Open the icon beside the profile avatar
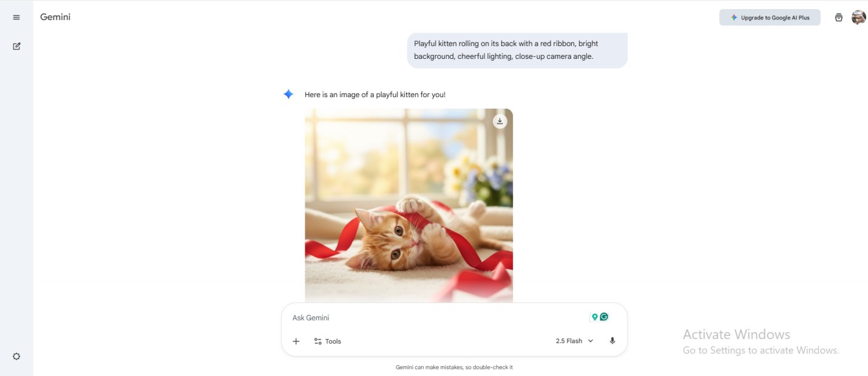 point(839,18)
